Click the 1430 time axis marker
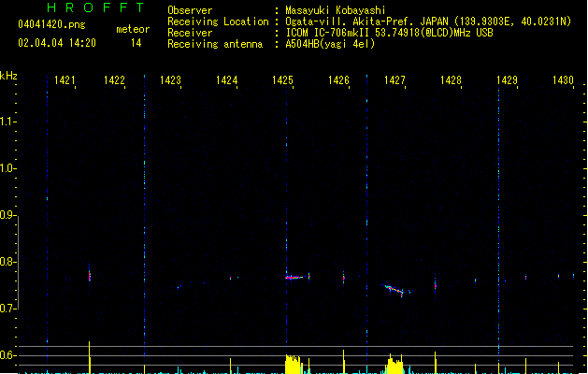The width and height of the screenshot is (588, 374). click(x=563, y=80)
